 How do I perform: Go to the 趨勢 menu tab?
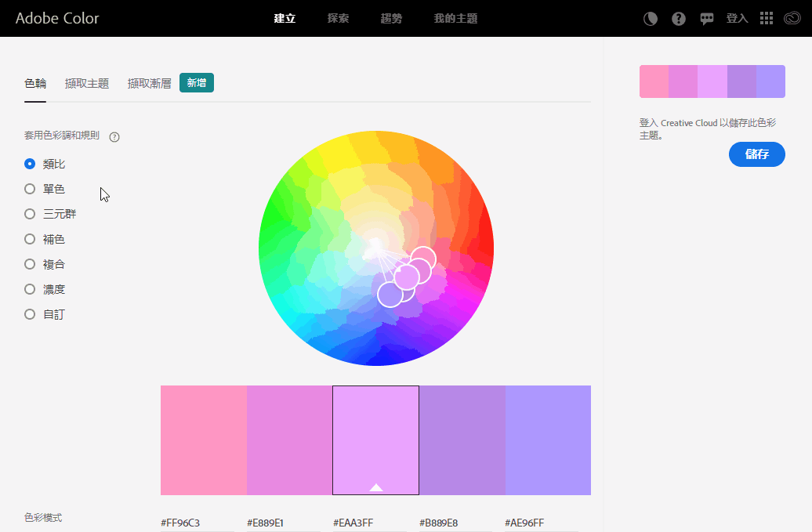pyautogui.click(x=391, y=19)
